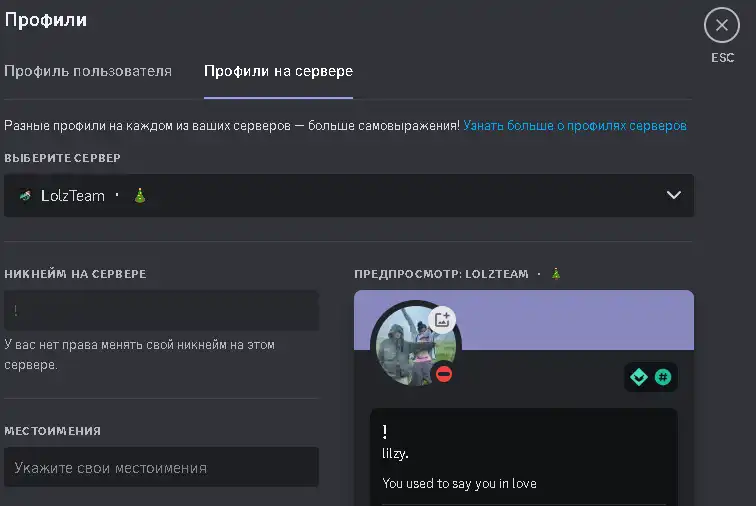Click the Профили page heading
The width and height of the screenshot is (756, 506).
[46, 20]
